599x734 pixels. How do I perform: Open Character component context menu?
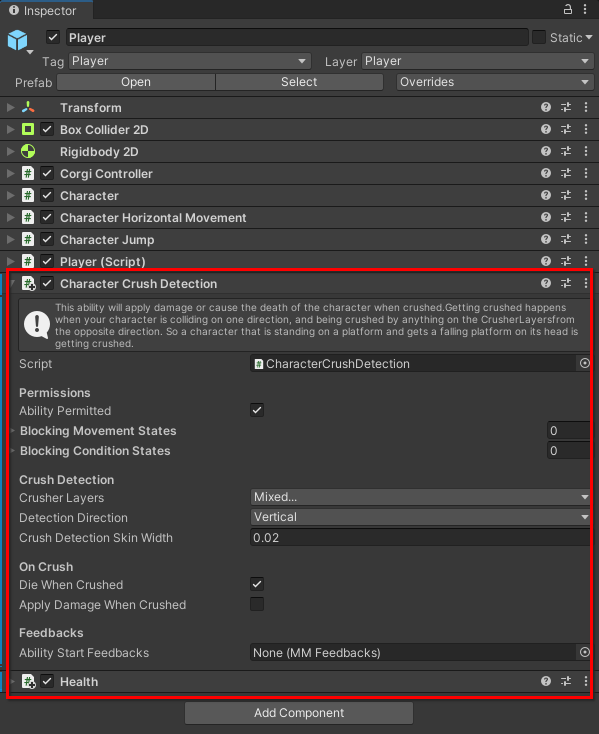[x=586, y=195]
